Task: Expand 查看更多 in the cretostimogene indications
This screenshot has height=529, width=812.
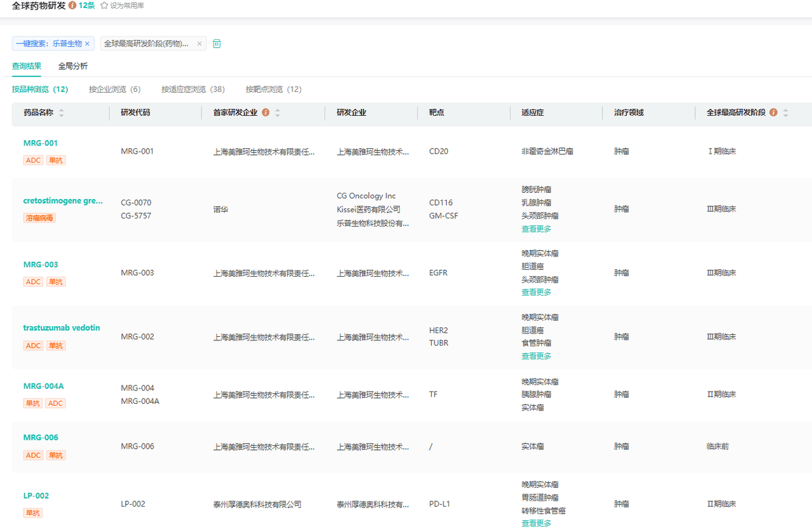Action: [x=536, y=229]
